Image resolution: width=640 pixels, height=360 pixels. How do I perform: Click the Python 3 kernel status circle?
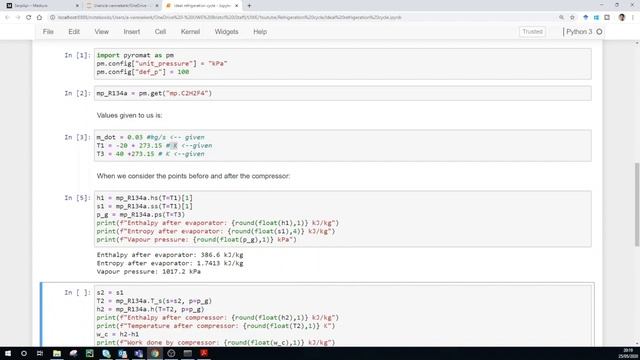(x=599, y=32)
